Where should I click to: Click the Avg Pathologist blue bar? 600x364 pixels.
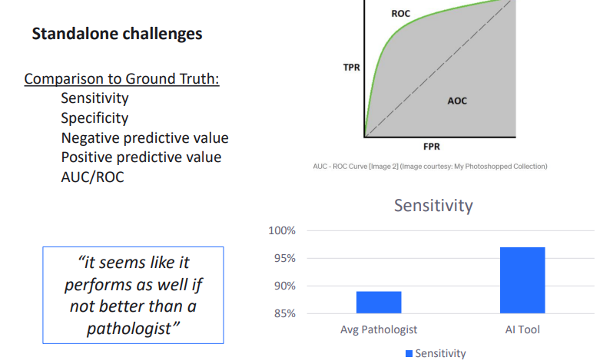tap(379, 302)
